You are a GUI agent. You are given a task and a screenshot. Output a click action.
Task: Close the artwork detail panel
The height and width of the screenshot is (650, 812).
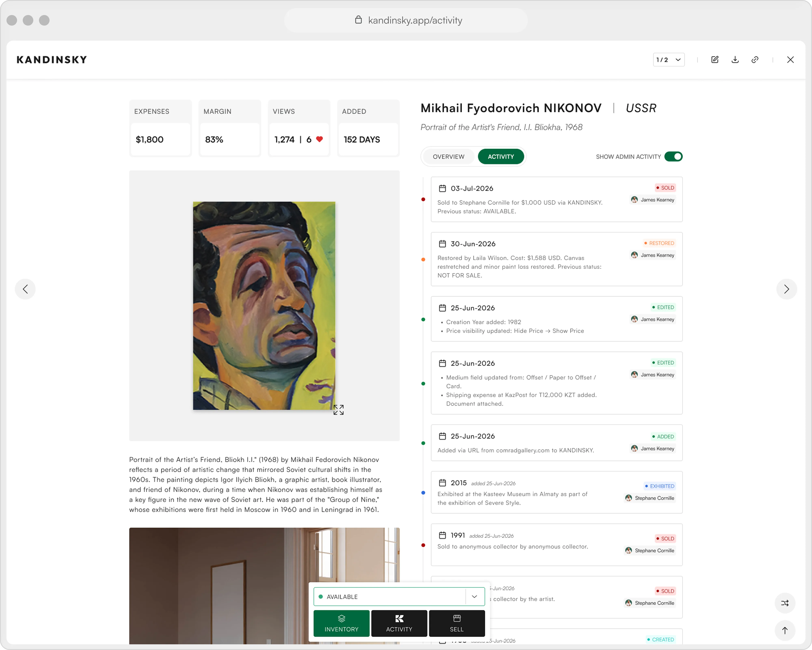[790, 60]
